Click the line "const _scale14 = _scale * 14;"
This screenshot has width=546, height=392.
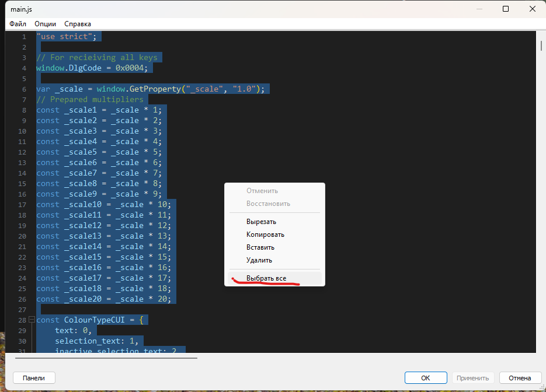tap(104, 247)
